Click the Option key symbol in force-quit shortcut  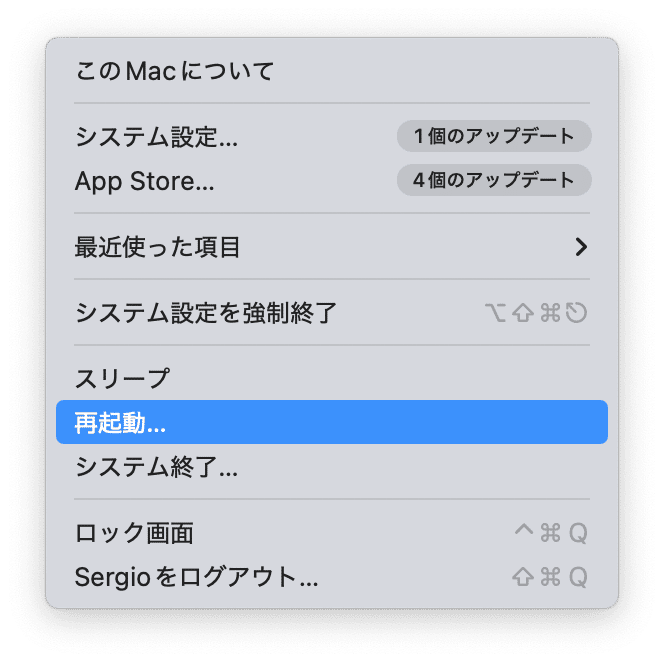tap(495, 314)
